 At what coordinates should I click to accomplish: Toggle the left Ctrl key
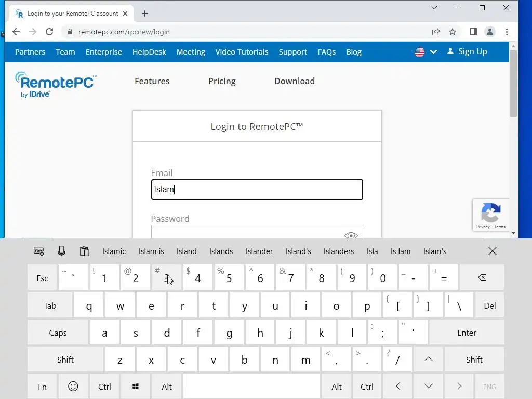coord(104,387)
